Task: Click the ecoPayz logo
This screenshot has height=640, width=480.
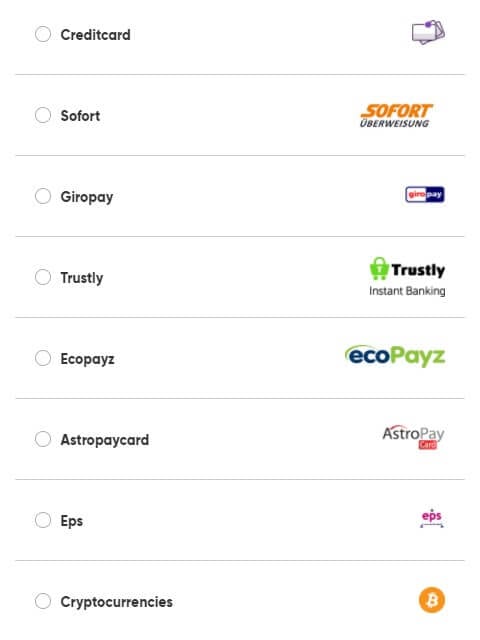Action: [x=395, y=356]
